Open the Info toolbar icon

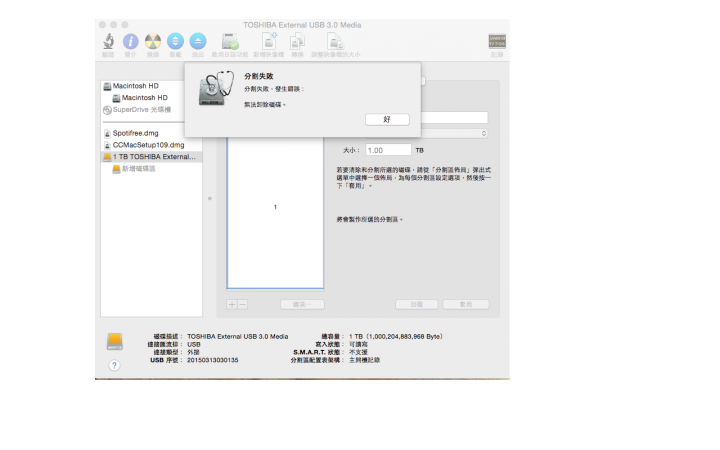(131, 41)
